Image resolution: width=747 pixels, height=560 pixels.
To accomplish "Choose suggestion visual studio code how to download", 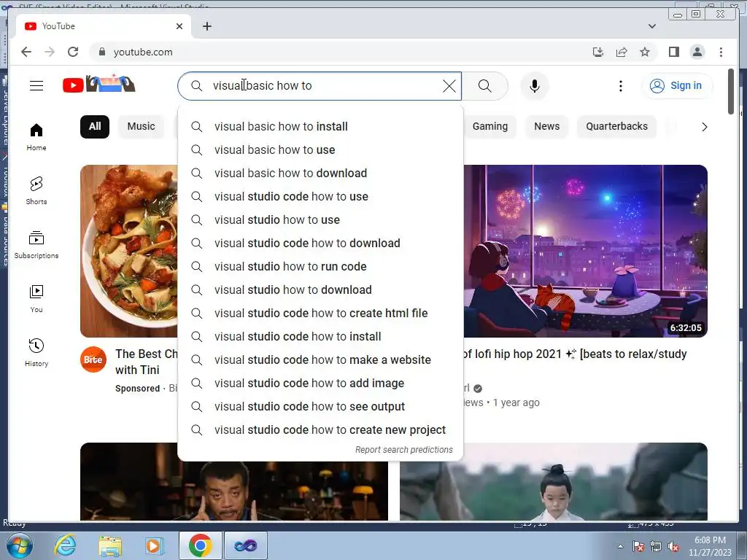I will pos(320,244).
